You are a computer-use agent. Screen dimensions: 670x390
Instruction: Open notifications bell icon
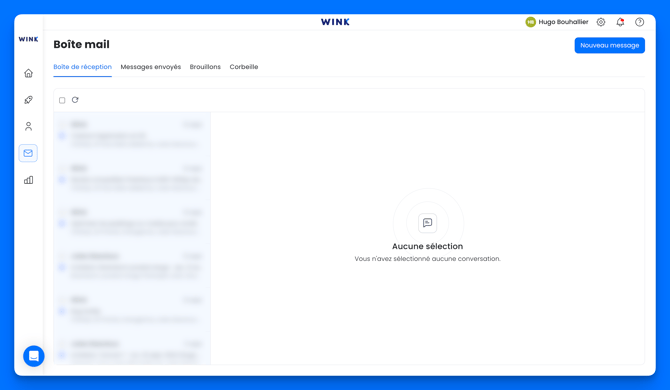click(620, 22)
